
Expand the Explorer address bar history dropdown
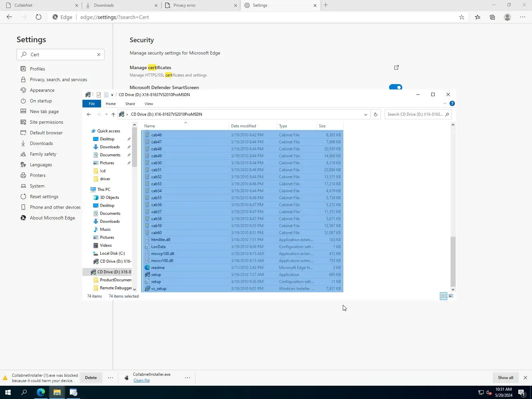[366, 114]
